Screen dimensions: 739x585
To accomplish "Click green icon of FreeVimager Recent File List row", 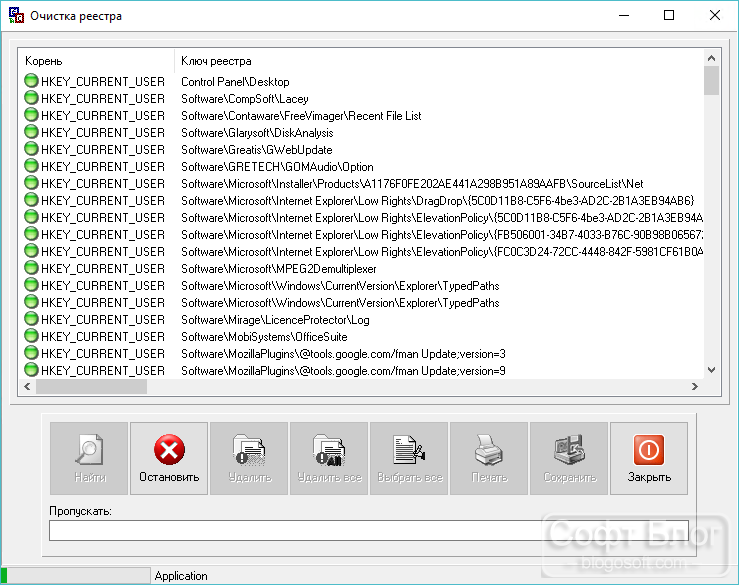I will pos(31,115).
